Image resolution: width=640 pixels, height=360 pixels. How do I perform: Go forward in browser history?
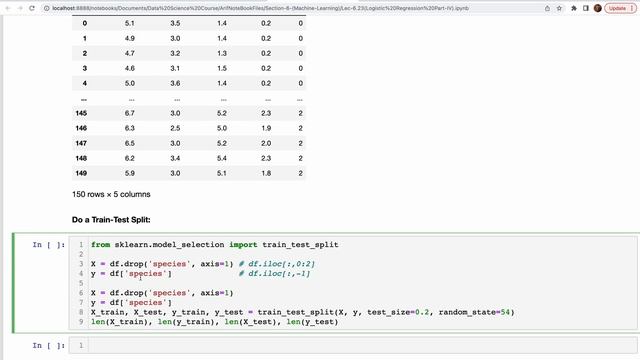tap(20, 8)
